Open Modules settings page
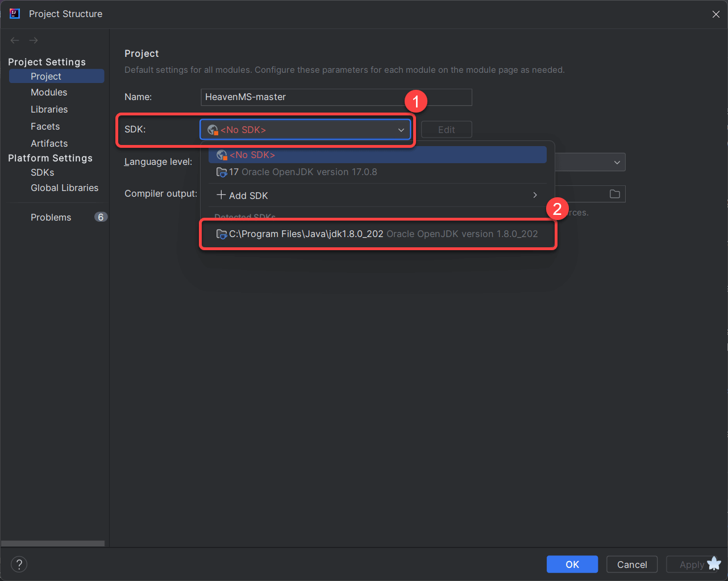 point(49,92)
